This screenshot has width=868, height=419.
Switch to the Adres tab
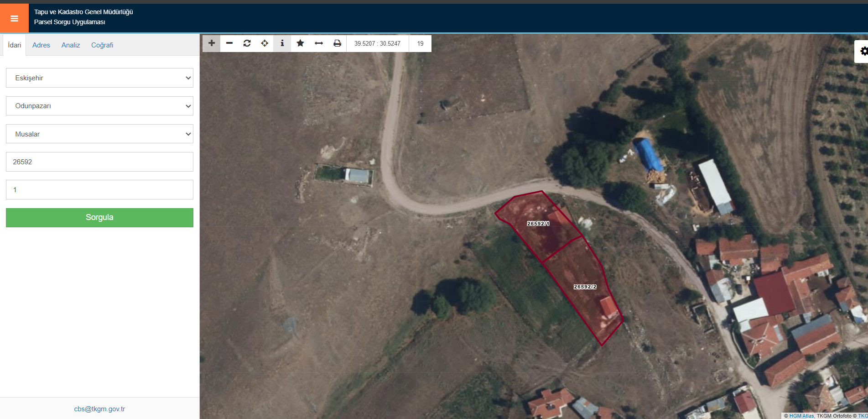(x=41, y=45)
